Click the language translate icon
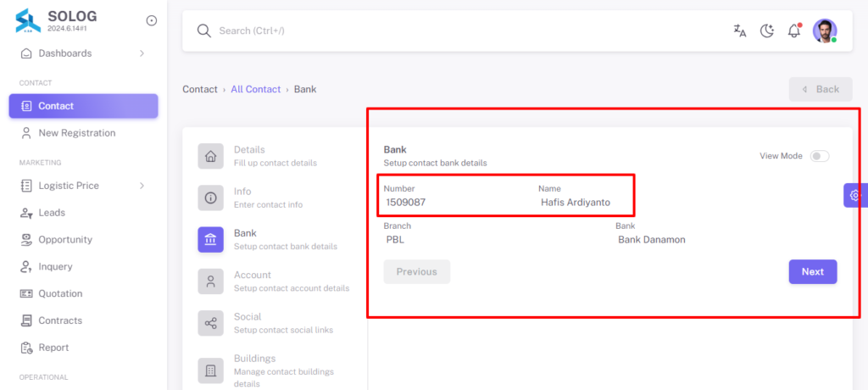 (739, 31)
